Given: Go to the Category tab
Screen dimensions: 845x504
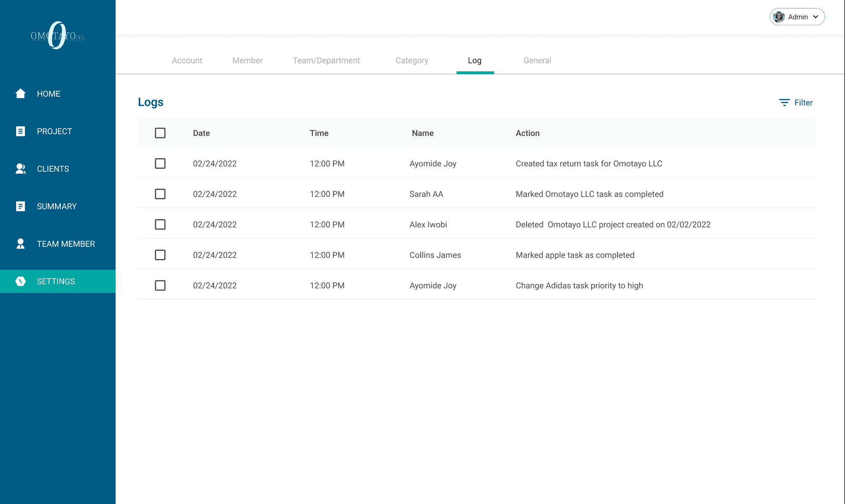Looking at the screenshot, I should pos(412,60).
